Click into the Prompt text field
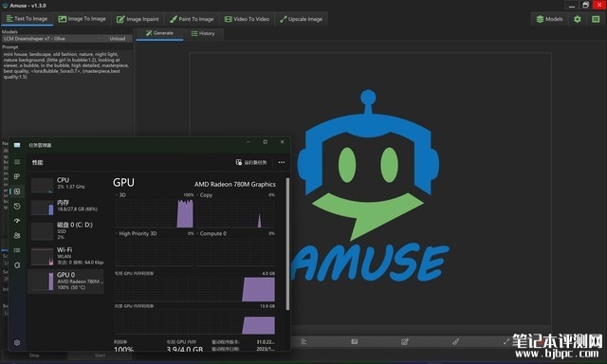Image resolution: width=607 pixels, height=364 pixels. pos(66,92)
